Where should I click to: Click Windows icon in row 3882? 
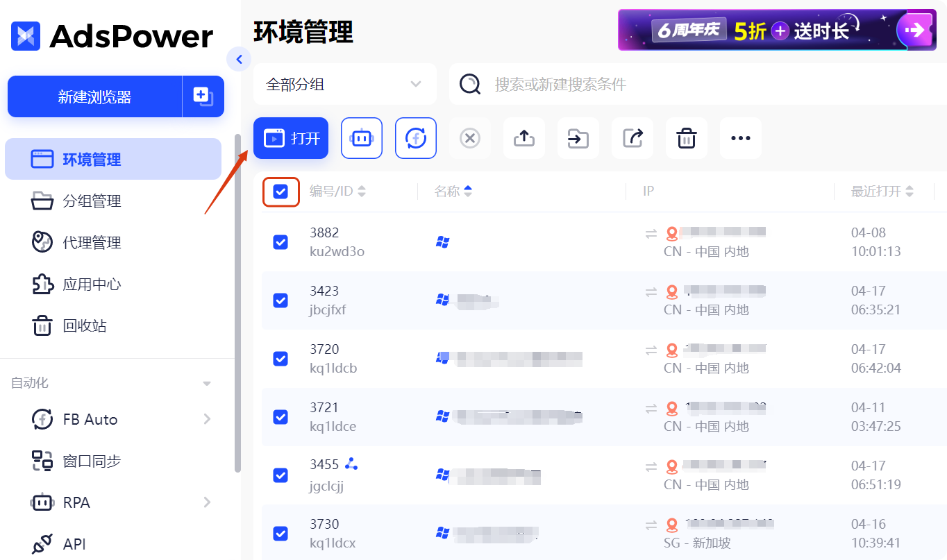[x=442, y=241]
